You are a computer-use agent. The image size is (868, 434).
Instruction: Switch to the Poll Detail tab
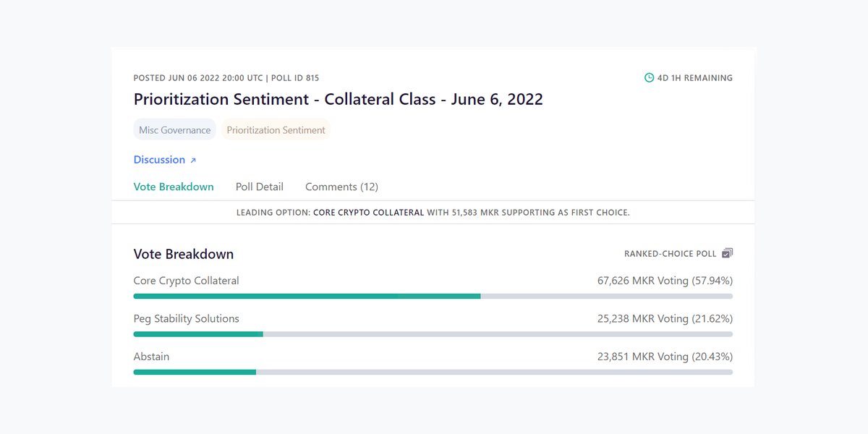(x=260, y=187)
